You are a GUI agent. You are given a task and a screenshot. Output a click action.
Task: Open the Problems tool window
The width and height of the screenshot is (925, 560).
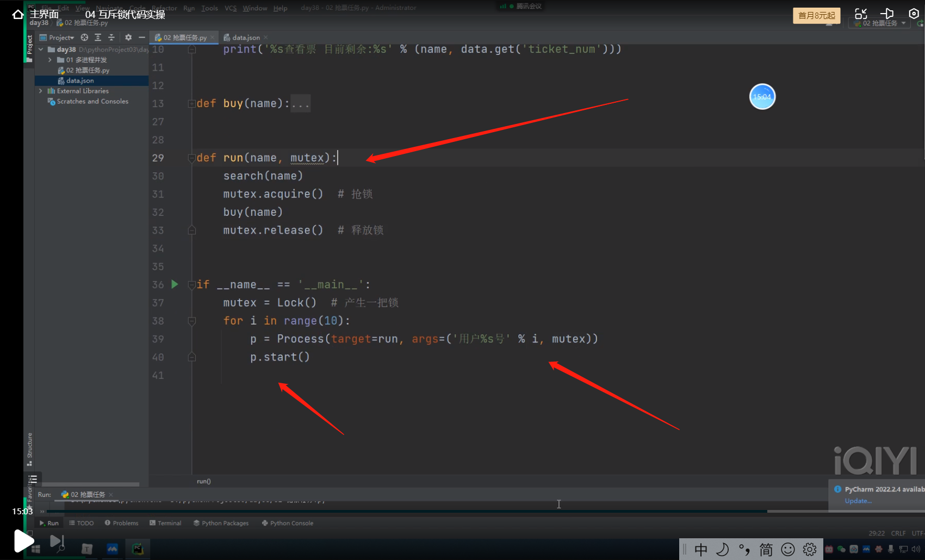click(121, 523)
